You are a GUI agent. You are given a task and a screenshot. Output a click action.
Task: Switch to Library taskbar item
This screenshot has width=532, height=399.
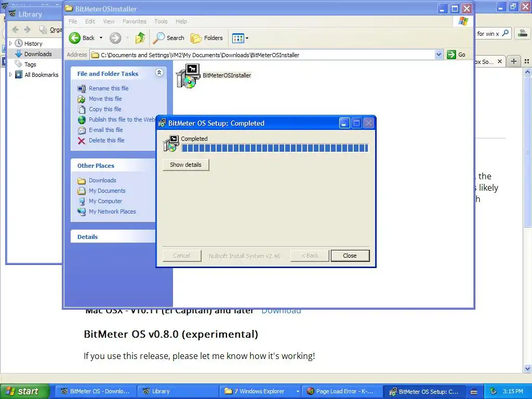click(178, 391)
